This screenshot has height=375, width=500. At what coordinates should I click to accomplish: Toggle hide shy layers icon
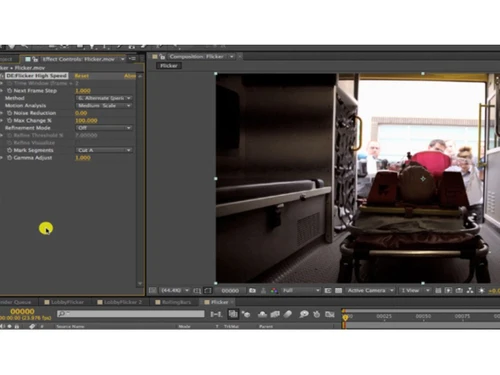263,314
